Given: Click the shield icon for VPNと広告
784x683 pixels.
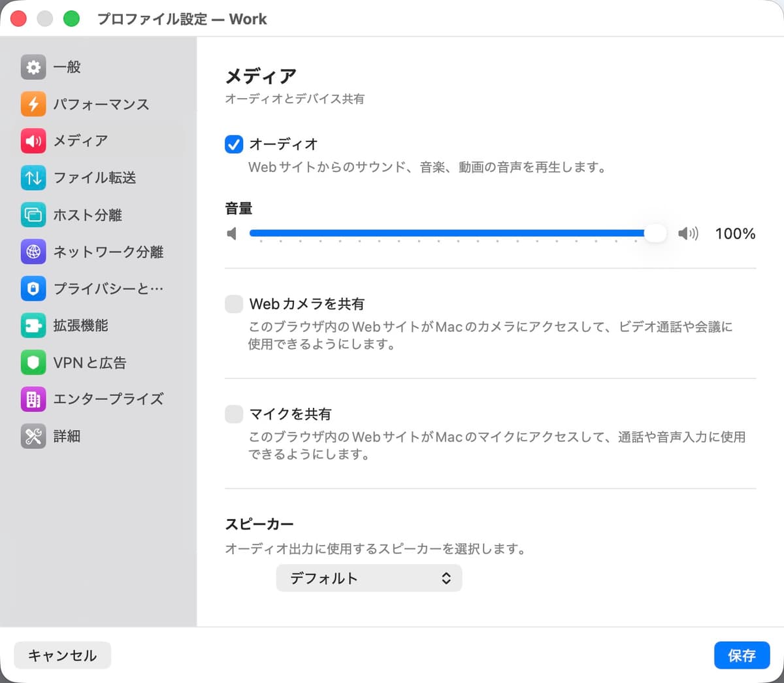Looking at the screenshot, I should click(x=33, y=362).
